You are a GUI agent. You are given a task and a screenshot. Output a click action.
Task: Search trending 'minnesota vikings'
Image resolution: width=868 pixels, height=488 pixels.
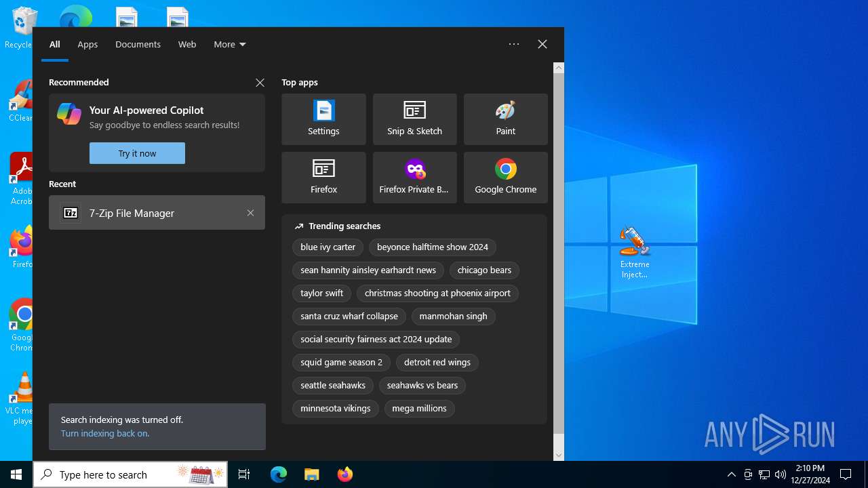(x=336, y=409)
